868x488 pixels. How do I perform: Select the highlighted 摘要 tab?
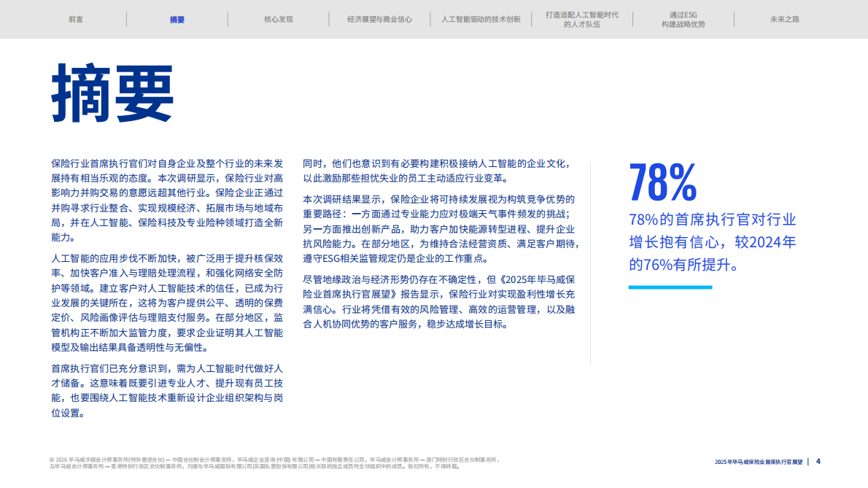click(177, 20)
